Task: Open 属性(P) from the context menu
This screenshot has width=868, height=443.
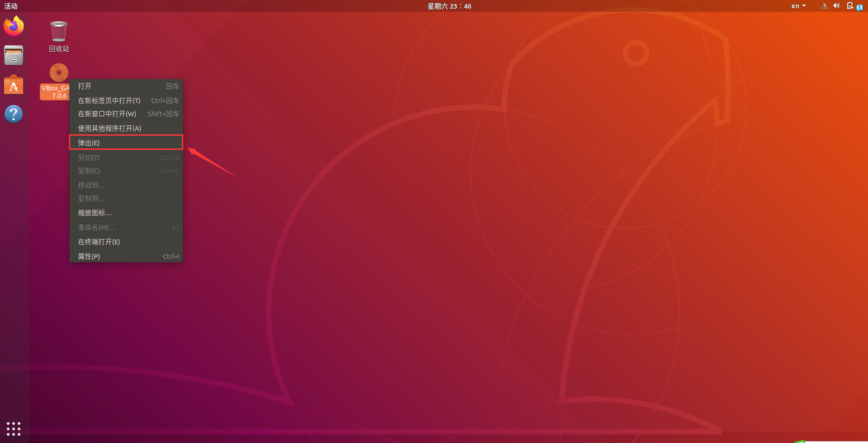Action: coord(126,256)
